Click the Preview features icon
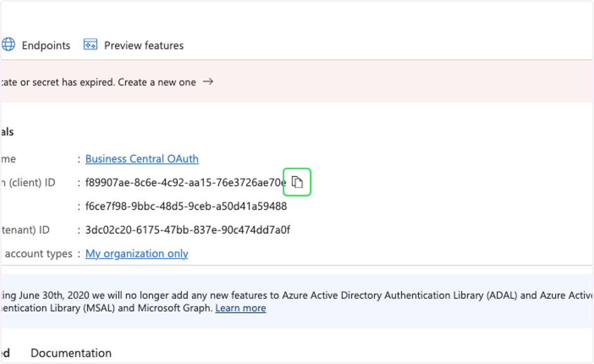The height and width of the screenshot is (364, 594). point(90,45)
